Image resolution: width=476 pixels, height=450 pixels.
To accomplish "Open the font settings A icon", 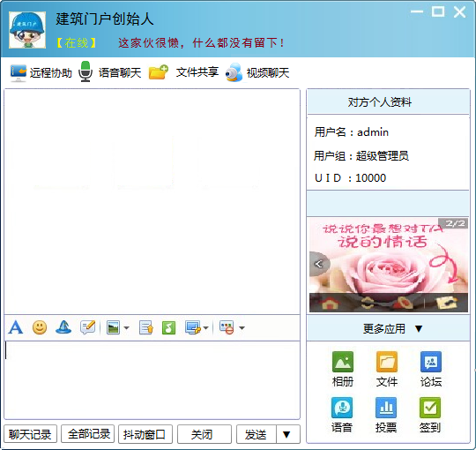I will (x=16, y=327).
